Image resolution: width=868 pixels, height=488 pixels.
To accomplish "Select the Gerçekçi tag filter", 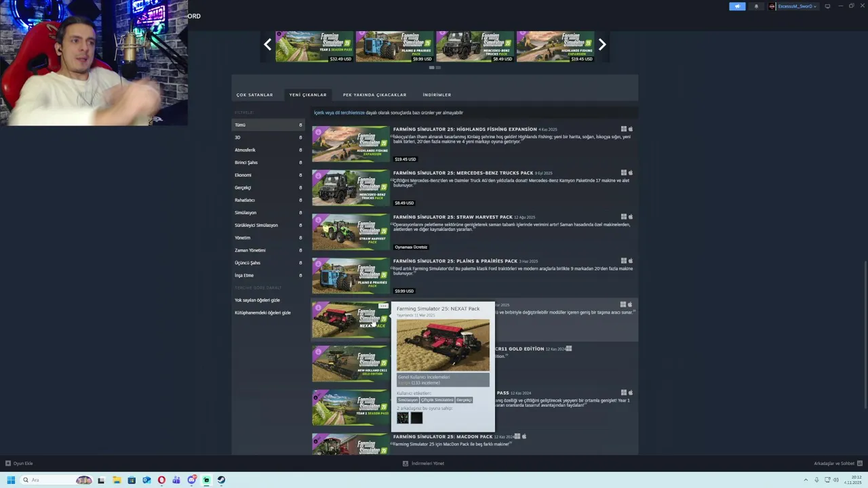I will 269,188.
